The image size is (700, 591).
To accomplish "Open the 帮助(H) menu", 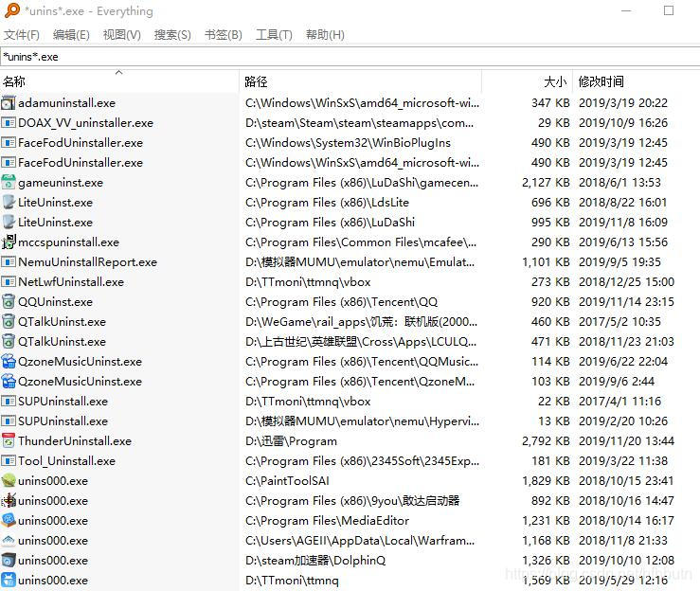I will [325, 35].
